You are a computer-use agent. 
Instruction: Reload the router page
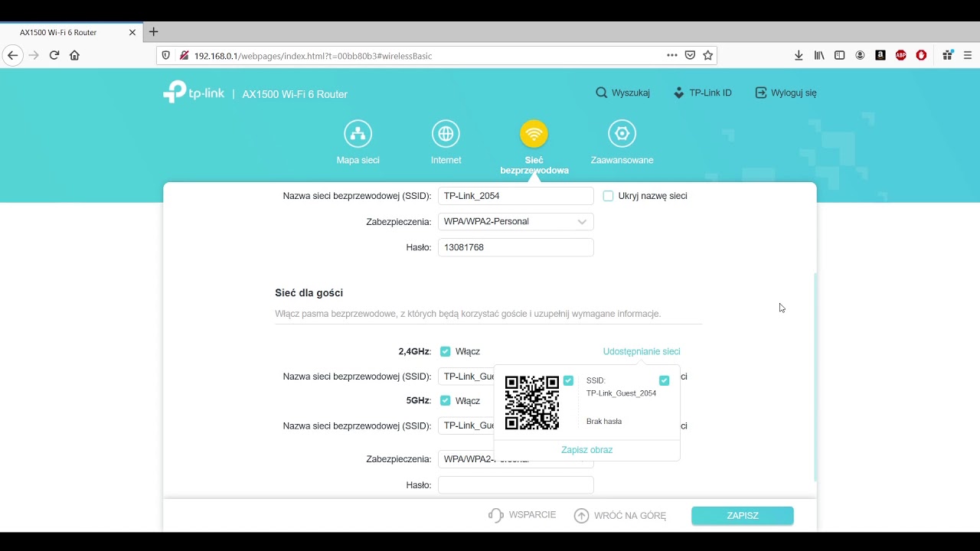(x=54, y=55)
